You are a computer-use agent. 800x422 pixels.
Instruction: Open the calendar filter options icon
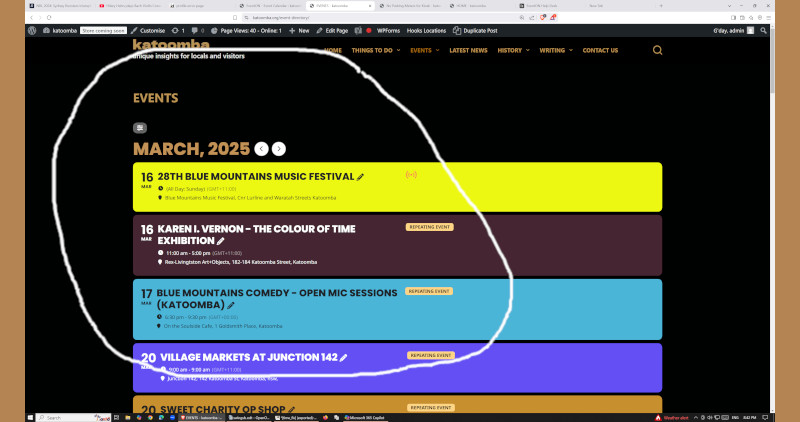tap(140, 128)
